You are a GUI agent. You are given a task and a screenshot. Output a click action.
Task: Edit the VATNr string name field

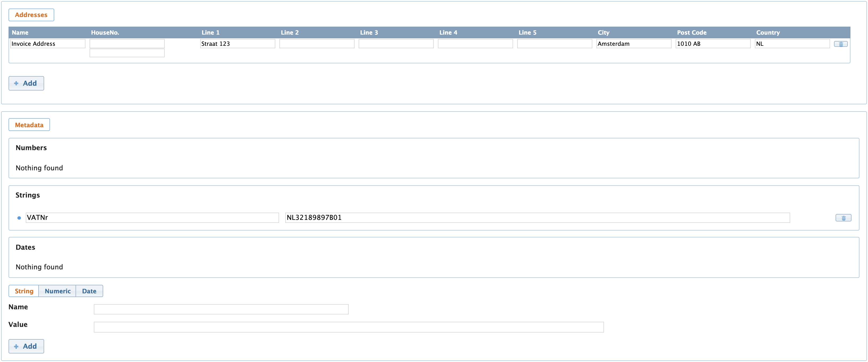click(152, 218)
